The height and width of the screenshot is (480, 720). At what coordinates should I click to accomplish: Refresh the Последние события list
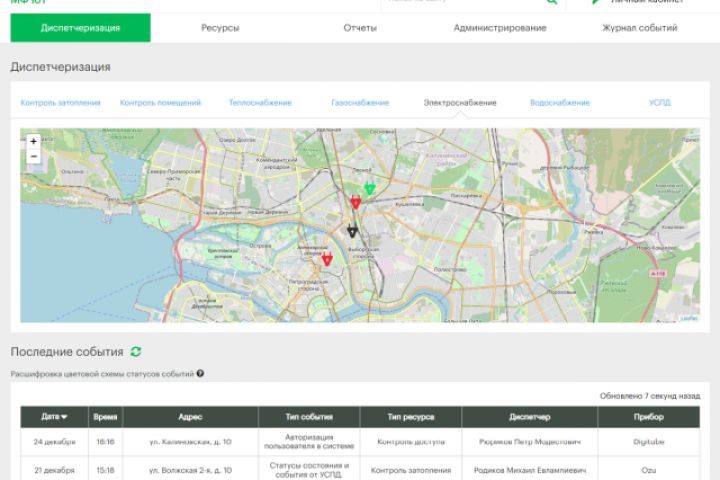click(x=136, y=351)
